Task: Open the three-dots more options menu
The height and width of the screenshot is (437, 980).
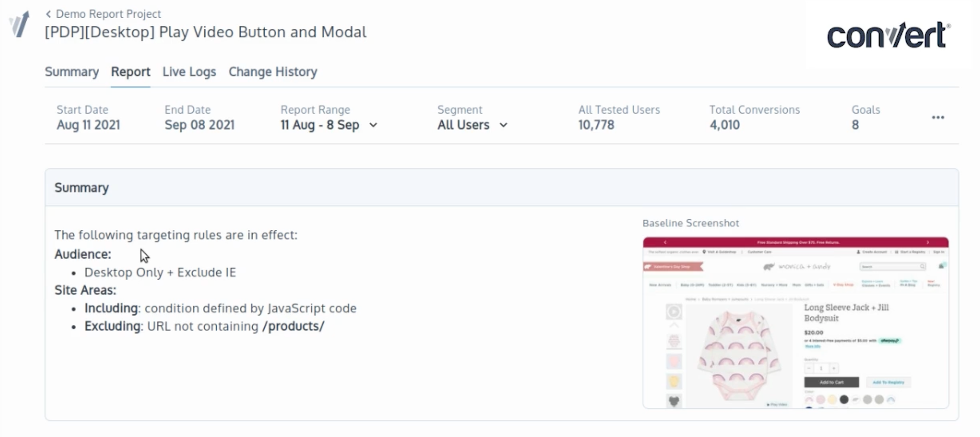Action: coord(938,118)
